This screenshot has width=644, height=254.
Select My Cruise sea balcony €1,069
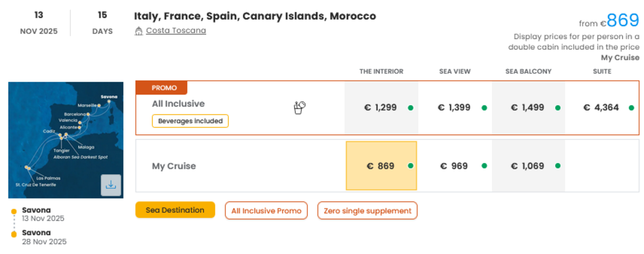coord(528,166)
